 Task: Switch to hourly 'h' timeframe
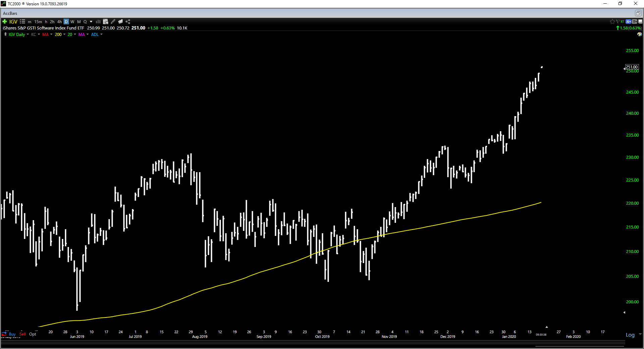coord(46,22)
